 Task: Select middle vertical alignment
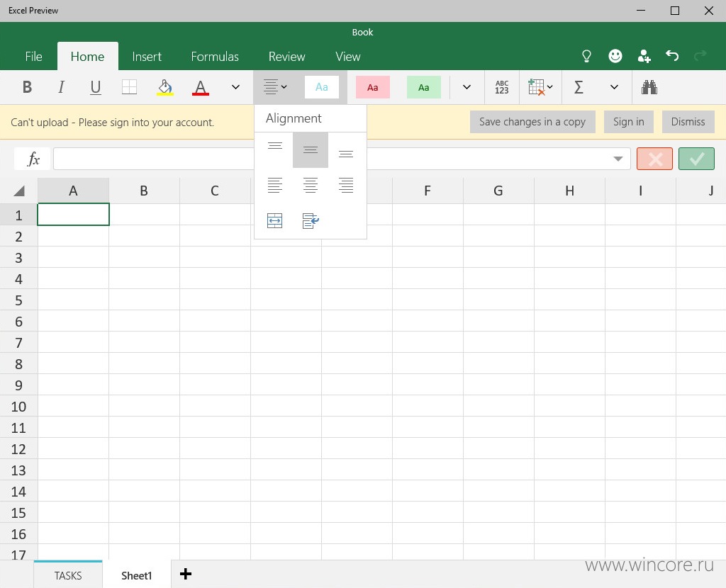311,150
